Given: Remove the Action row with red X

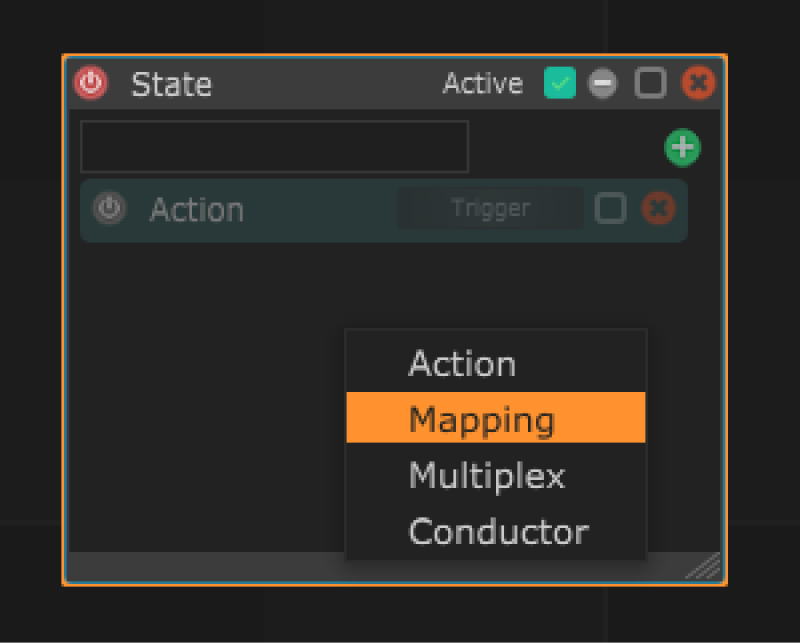Looking at the screenshot, I should point(658,209).
